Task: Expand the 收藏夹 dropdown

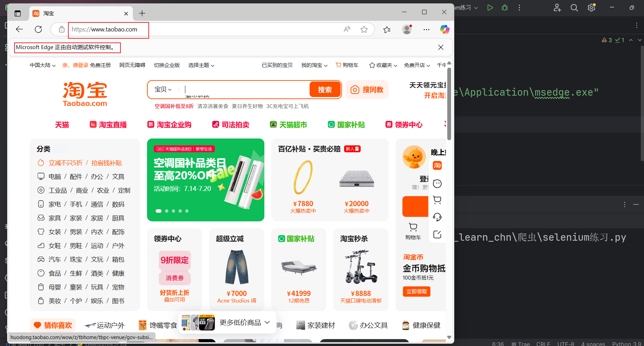Action: click(x=383, y=65)
